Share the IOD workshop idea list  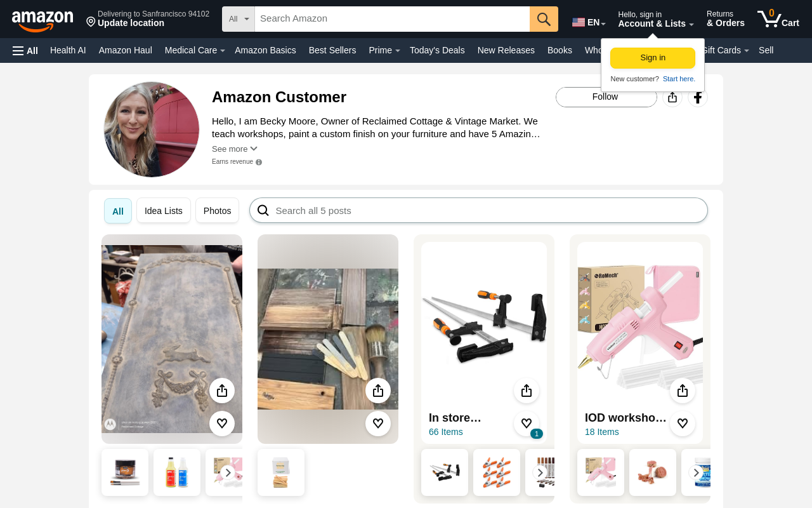(x=683, y=391)
